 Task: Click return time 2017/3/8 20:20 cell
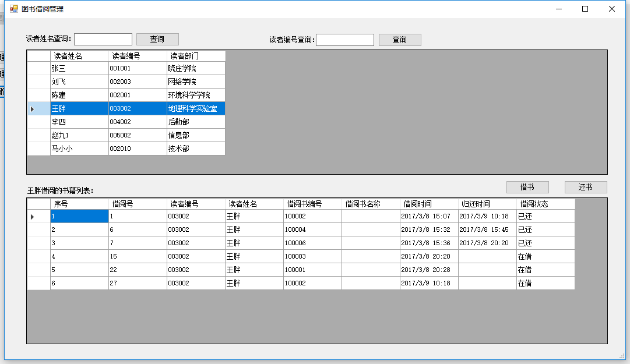[x=487, y=243]
